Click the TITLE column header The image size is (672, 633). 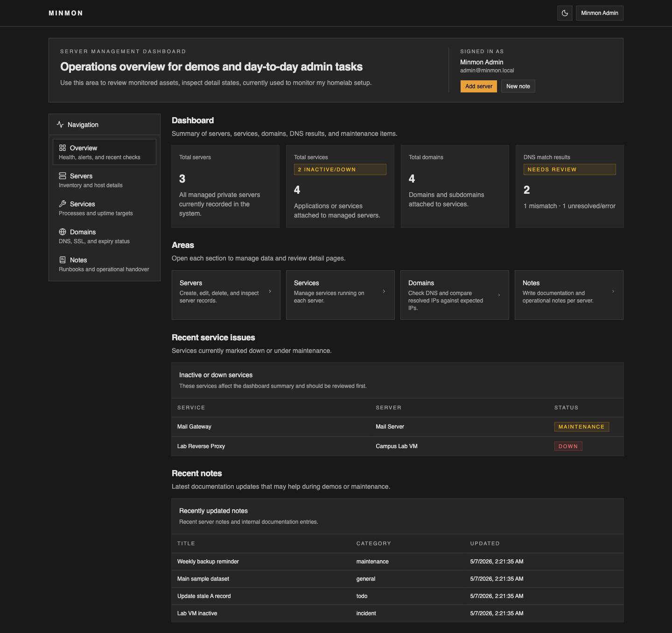pos(186,543)
